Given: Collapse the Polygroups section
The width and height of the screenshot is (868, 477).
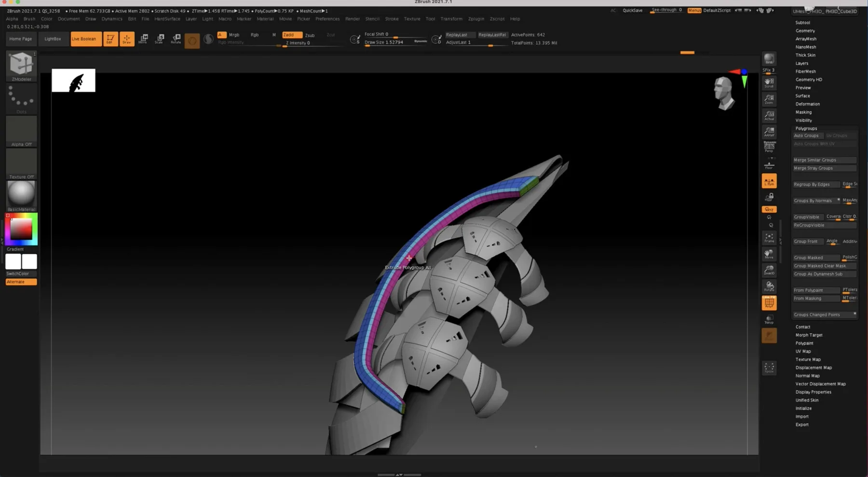Looking at the screenshot, I should tap(806, 129).
